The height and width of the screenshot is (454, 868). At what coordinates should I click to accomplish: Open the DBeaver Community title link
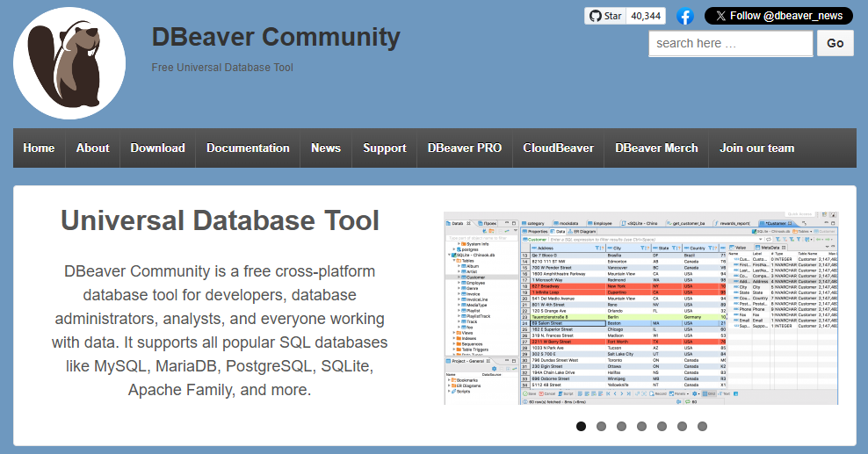pyautogui.click(x=276, y=37)
